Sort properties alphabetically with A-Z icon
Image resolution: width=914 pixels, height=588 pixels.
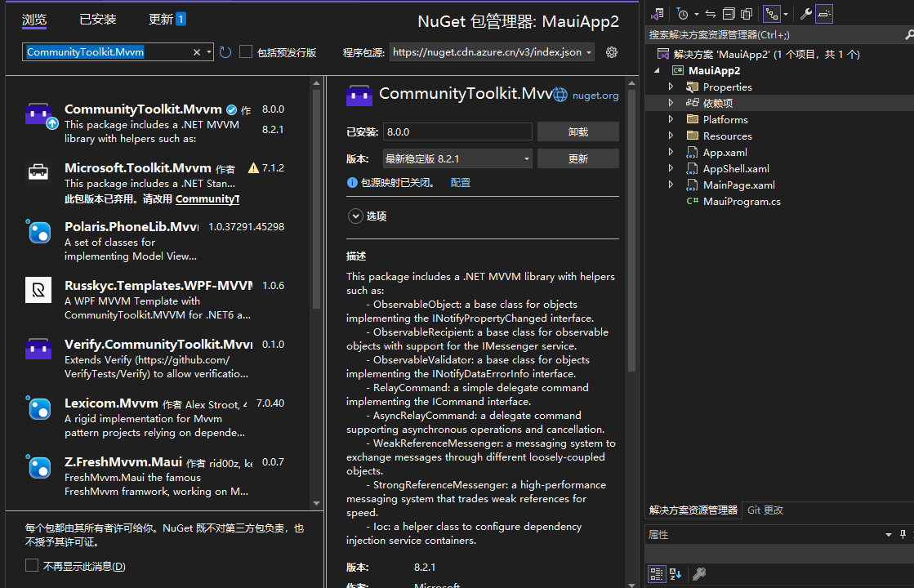675,574
